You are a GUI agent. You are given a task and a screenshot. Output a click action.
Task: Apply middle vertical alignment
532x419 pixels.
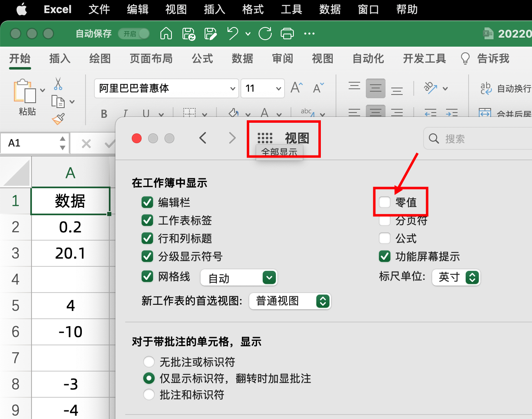point(376,88)
